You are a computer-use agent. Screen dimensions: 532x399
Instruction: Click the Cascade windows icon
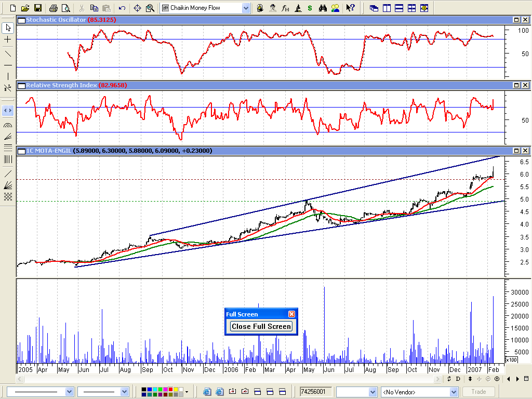tap(374, 8)
